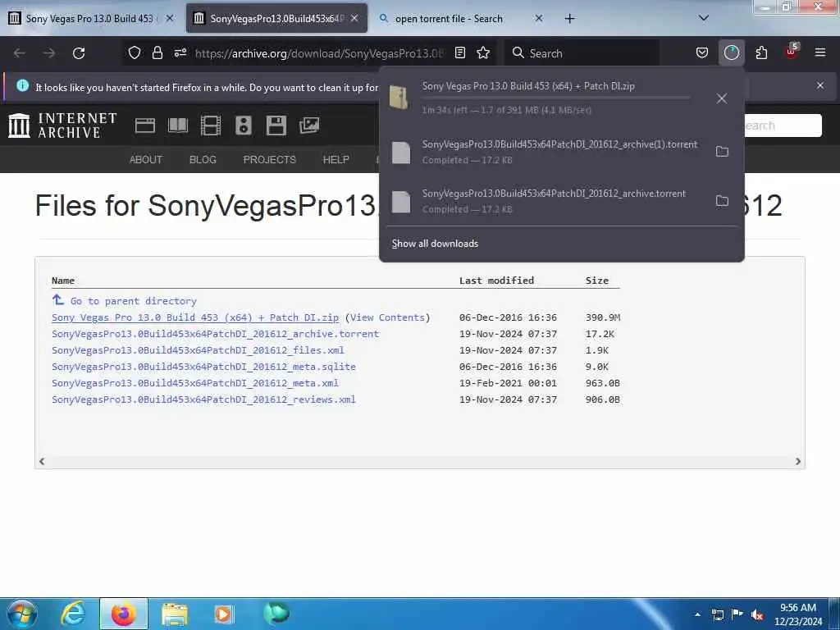Open site permissions icon in address bar
The height and width of the screenshot is (630, 840).
180,52
